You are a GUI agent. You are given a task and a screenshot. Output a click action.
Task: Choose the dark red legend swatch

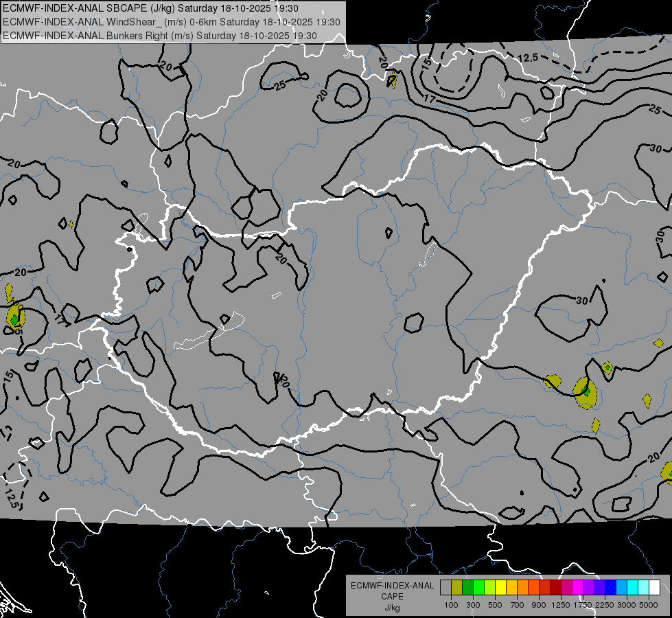555,587
